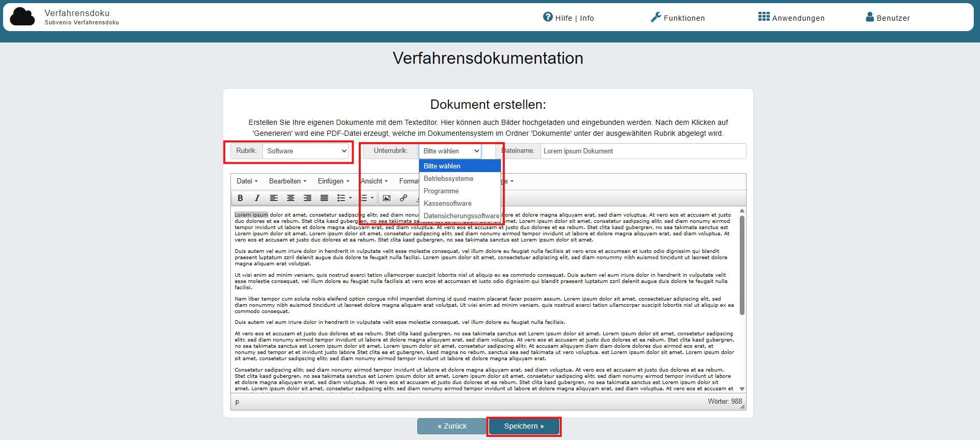Toggle italic formatting in the editor
The width and height of the screenshot is (980, 440).
pos(257,198)
